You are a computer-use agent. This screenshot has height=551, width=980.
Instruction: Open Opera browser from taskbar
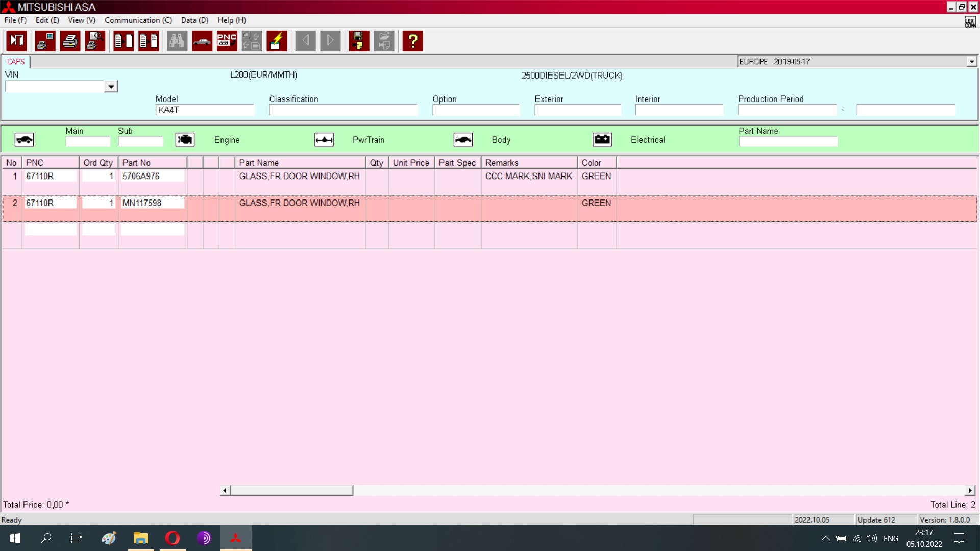click(173, 538)
